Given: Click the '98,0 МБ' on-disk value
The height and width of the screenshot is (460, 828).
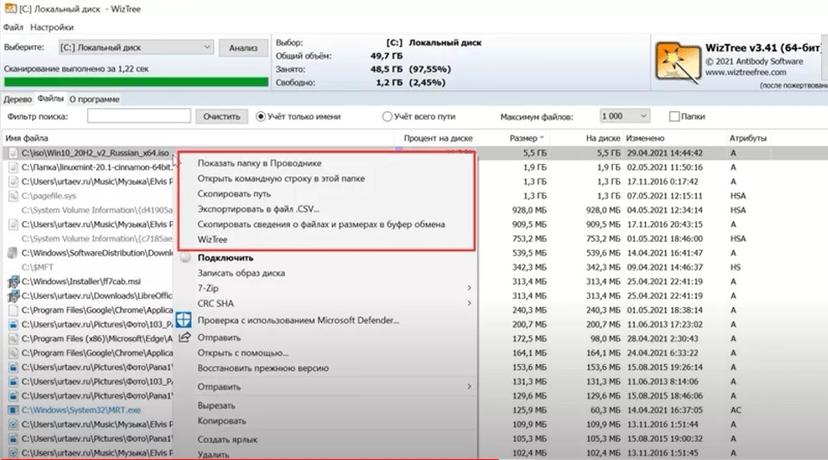Looking at the screenshot, I should 603,339.
